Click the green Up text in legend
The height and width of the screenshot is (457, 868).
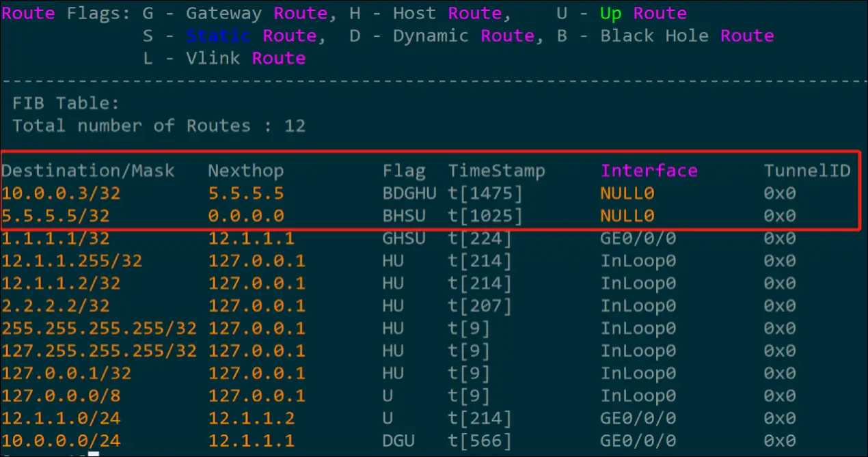click(610, 13)
